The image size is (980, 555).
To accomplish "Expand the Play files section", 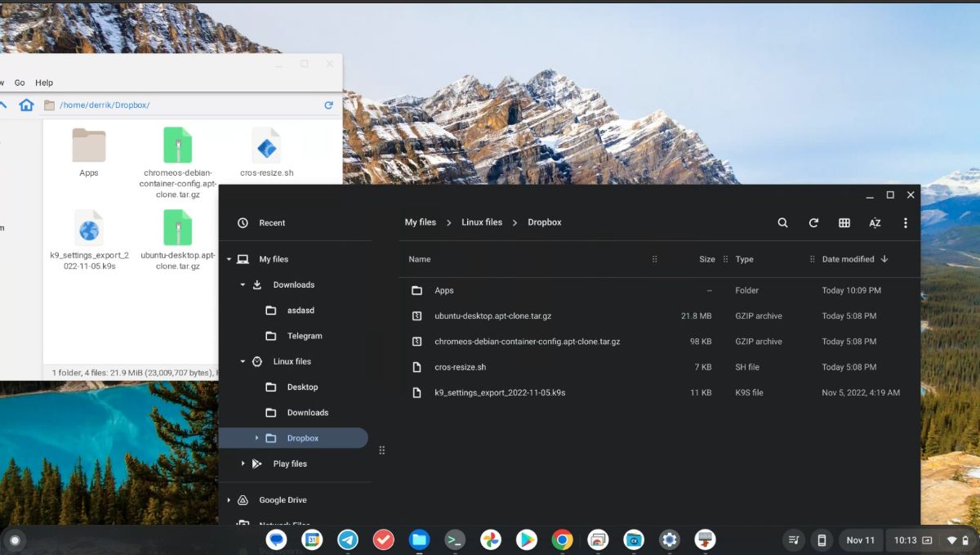I will click(x=243, y=463).
